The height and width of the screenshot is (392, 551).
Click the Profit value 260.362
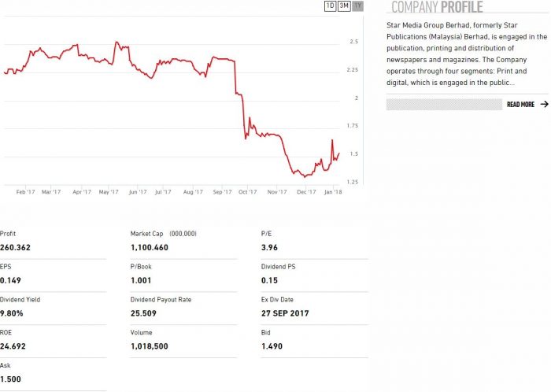click(x=16, y=248)
